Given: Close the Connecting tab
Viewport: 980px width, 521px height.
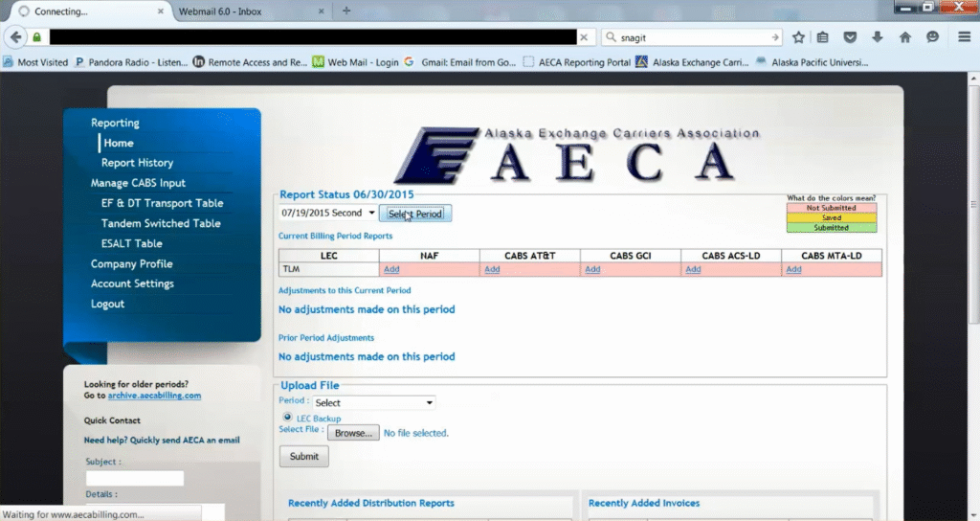Looking at the screenshot, I should pos(161,11).
